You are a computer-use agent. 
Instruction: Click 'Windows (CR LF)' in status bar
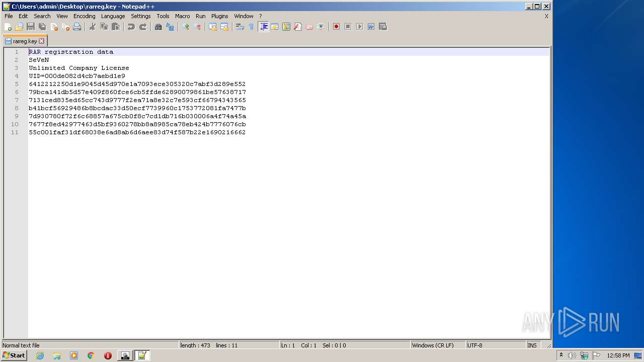[x=433, y=345]
